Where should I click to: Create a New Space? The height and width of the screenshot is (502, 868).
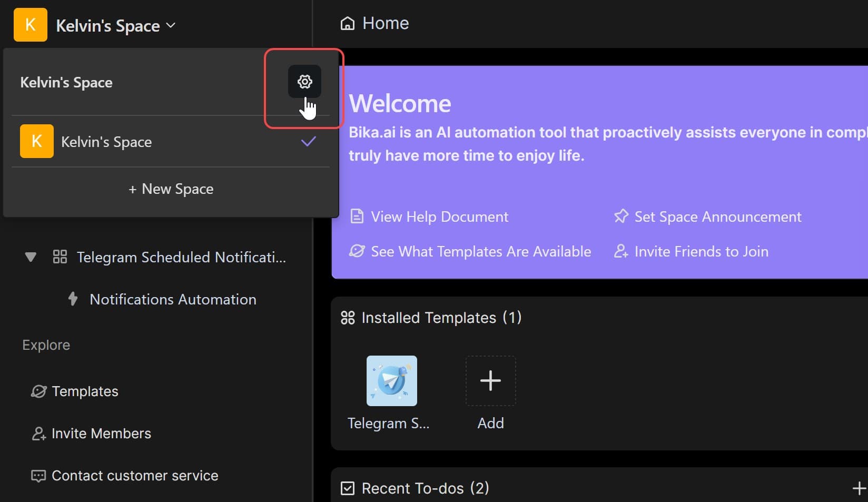(x=171, y=189)
